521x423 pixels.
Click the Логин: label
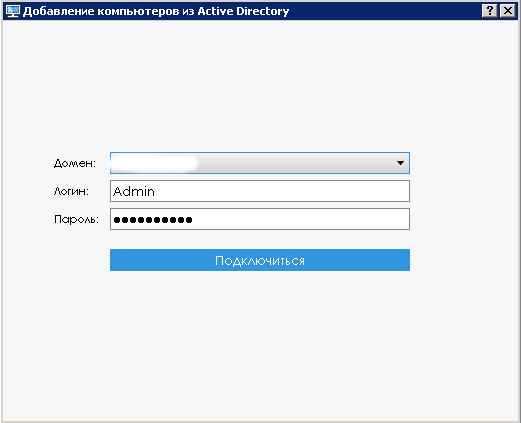click(x=71, y=191)
